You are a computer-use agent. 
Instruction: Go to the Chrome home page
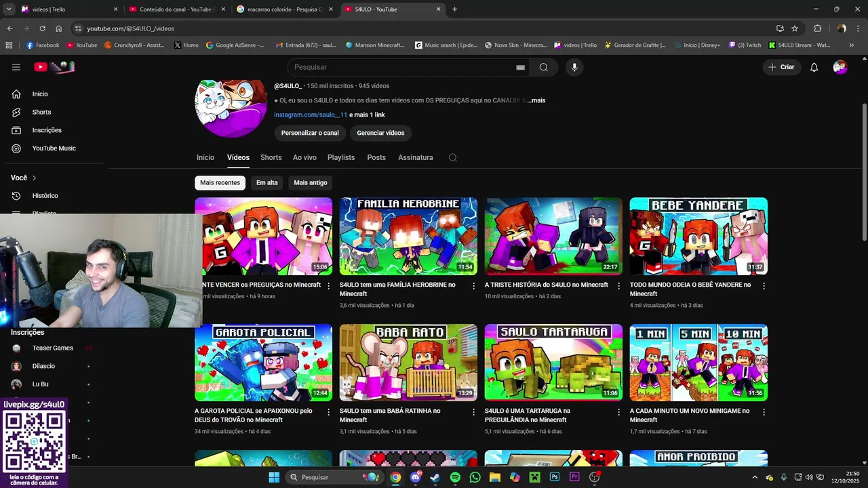click(59, 28)
